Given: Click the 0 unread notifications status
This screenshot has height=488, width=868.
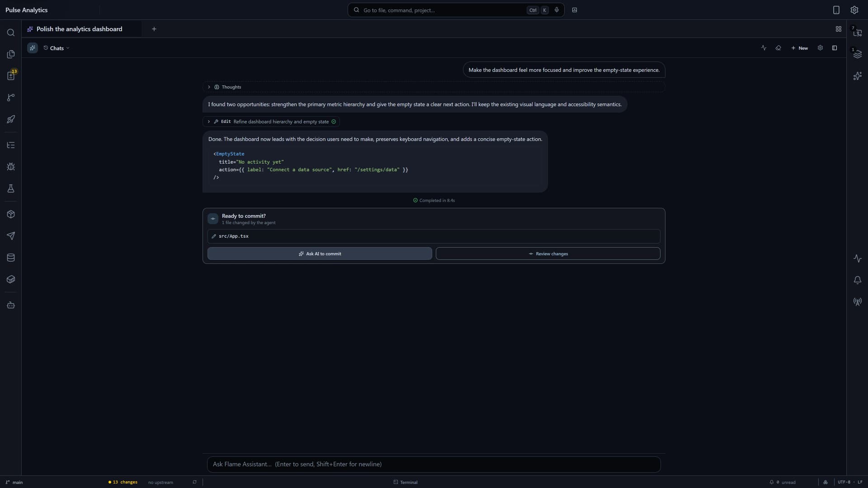Looking at the screenshot, I should point(783,482).
